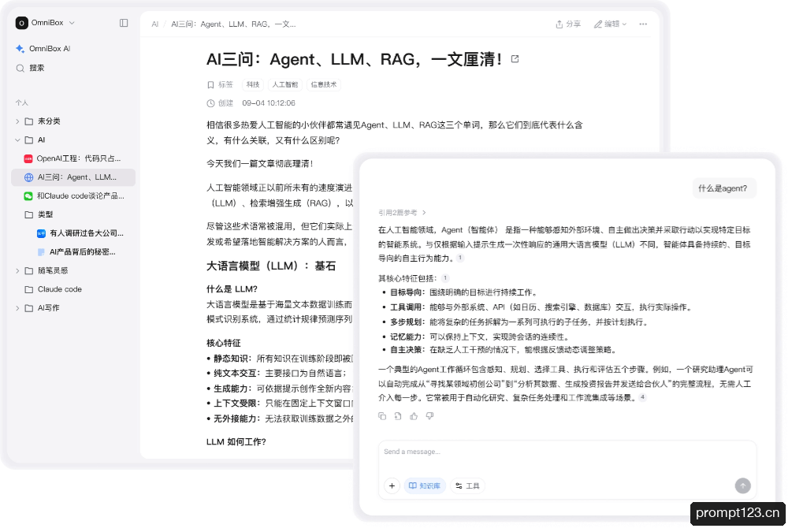Click the search magnifier icon
The height and width of the screenshot is (532, 792).
click(x=20, y=69)
